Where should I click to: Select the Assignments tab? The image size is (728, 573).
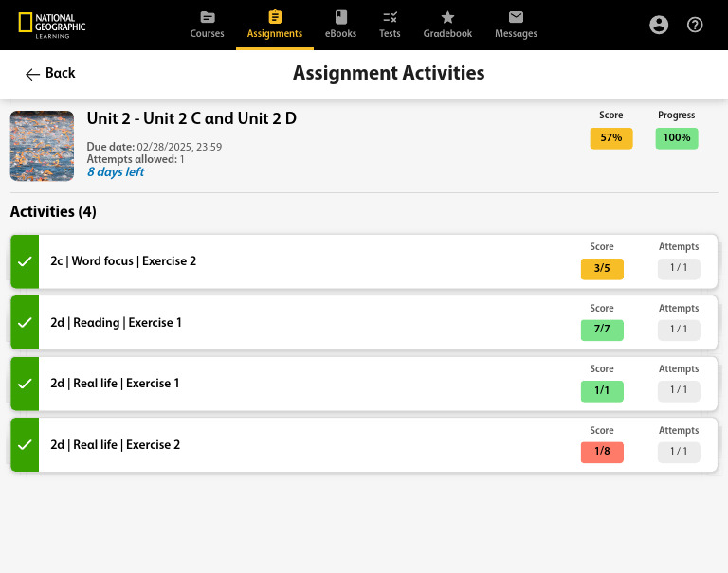[275, 26]
